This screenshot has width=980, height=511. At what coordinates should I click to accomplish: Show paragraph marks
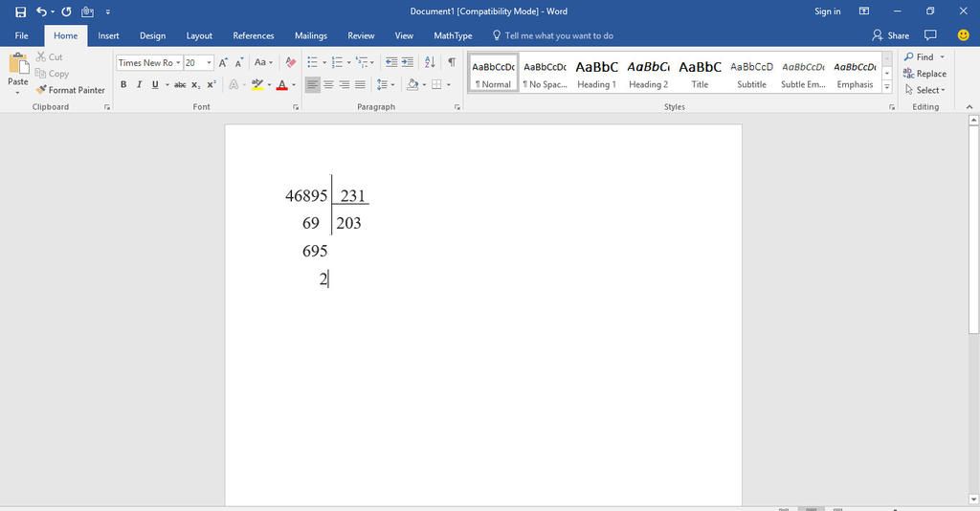click(x=452, y=62)
